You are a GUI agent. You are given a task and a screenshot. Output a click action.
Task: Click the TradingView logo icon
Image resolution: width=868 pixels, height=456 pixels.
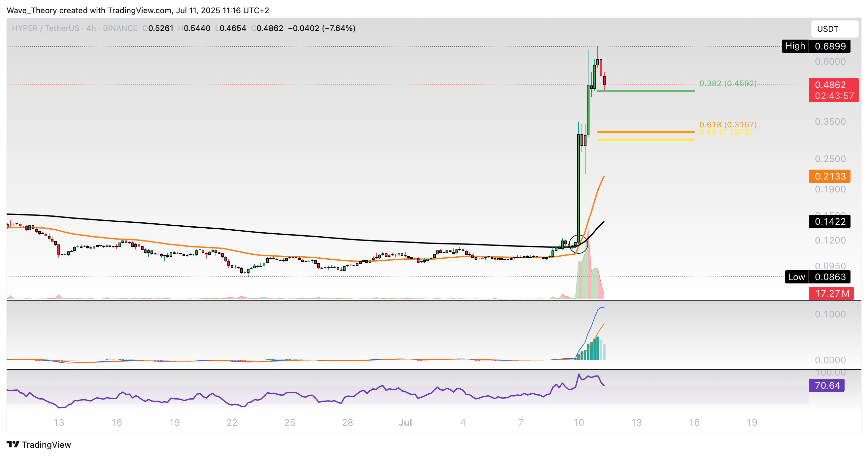[13, 444]
